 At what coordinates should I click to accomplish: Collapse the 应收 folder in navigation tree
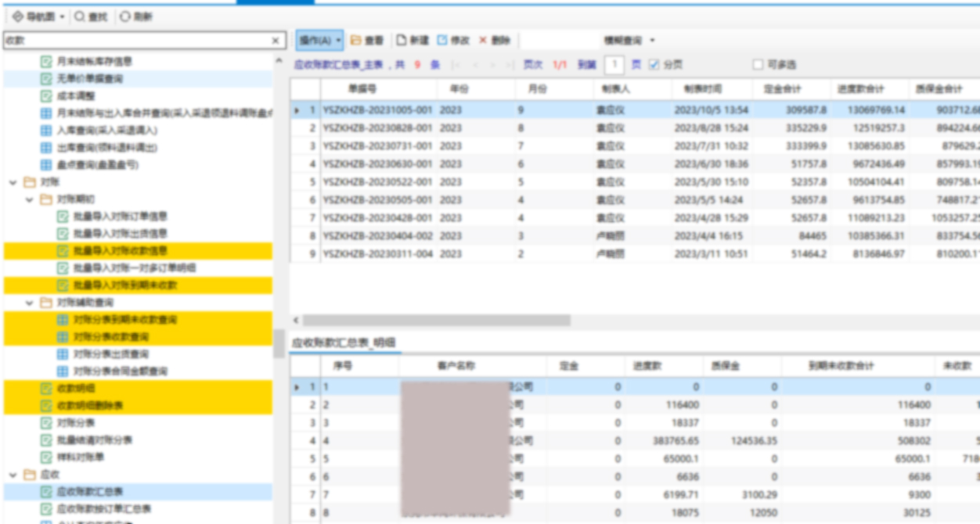(x=13, y=475)
